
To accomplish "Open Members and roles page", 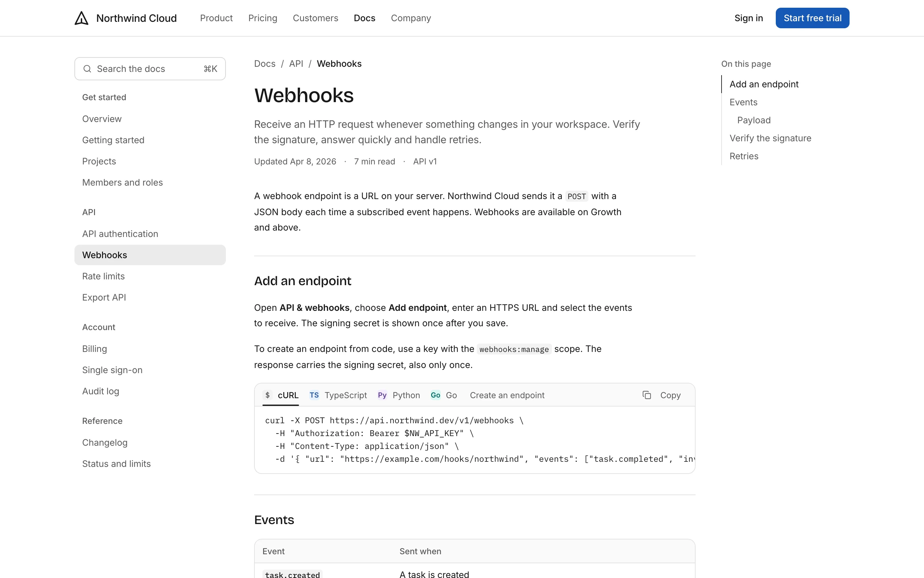I will pyautogui.click(x=150, y=182).
